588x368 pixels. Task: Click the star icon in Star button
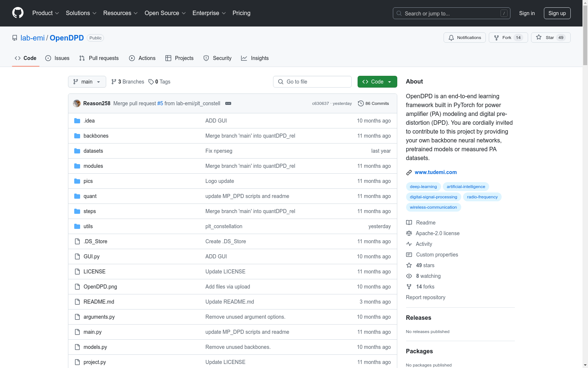click(539, 37)
